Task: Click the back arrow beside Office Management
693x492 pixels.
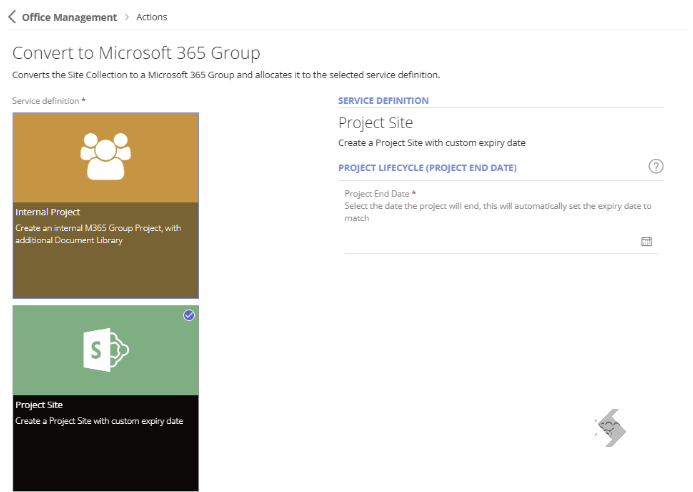Action: pos(12,17)
